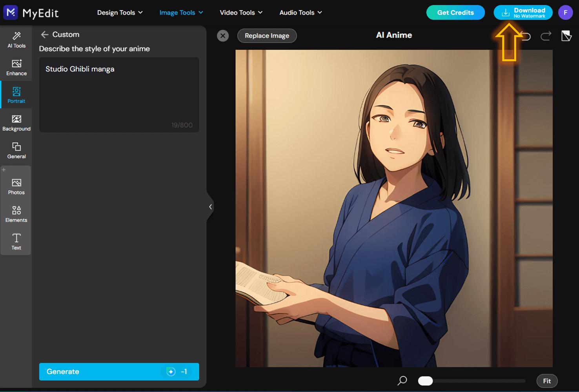This screenshot has height=392, width=579.
Task: Select the Elements panel icon
Action: coord(16,214)
